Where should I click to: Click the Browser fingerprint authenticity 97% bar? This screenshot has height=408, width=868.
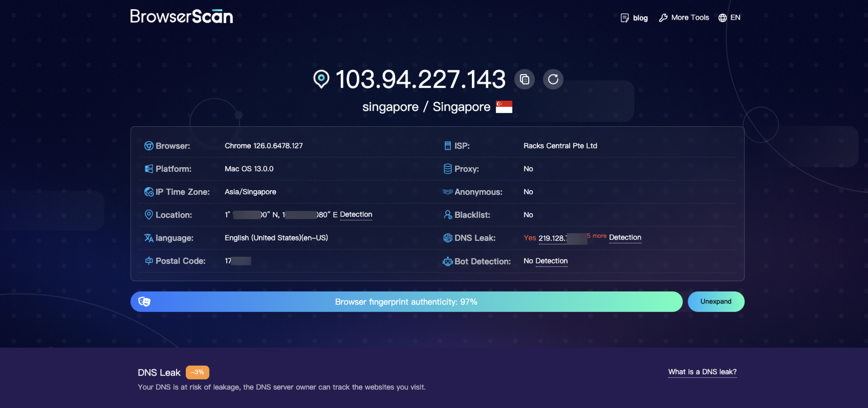[406, 302]
